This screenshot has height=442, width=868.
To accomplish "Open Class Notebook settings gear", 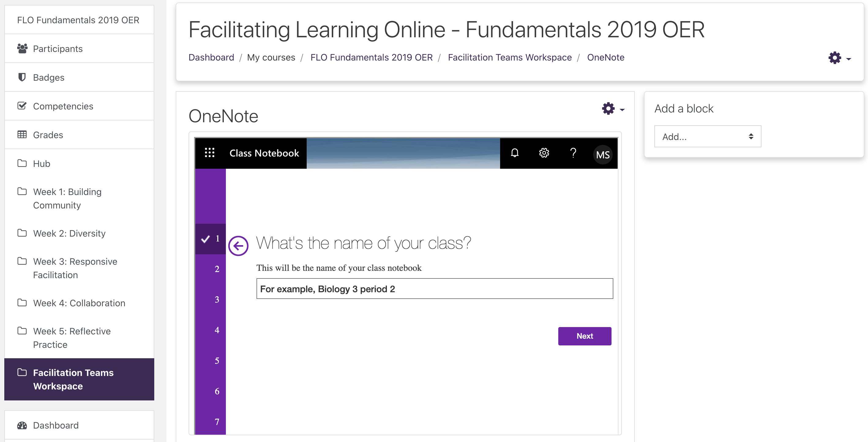I will coord(544,153).
